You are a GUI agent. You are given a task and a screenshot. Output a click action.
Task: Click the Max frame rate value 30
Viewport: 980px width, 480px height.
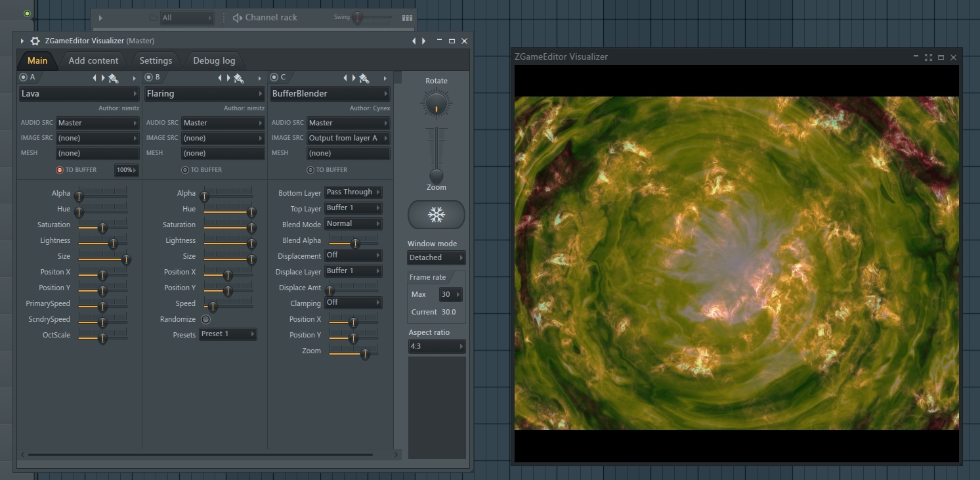tap(450, 294)
